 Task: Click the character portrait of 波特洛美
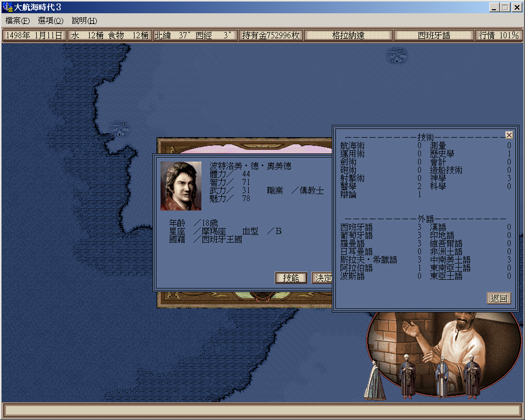tap(181, 186)
